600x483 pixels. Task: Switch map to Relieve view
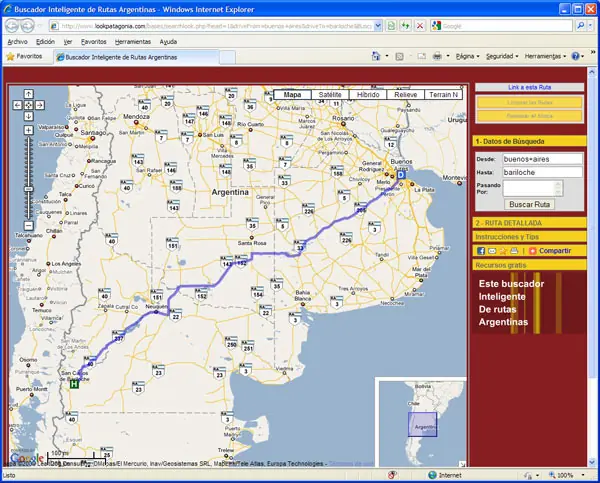(406, 95)
